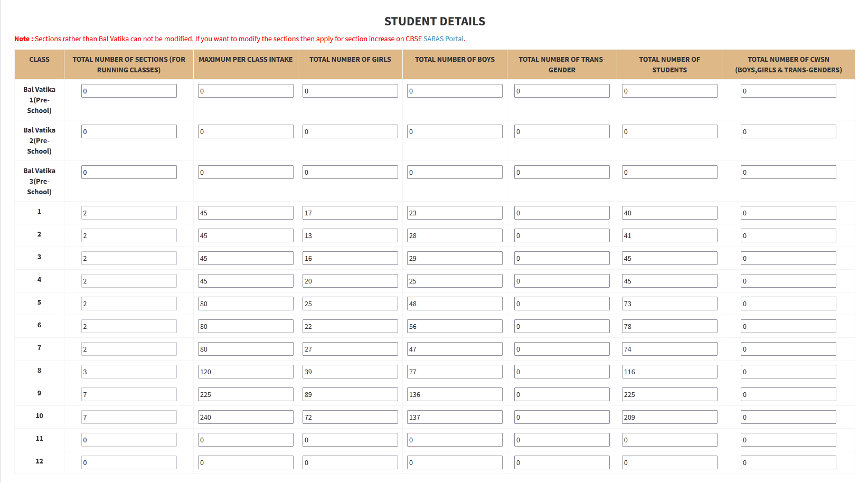Select Class 7 CWSN count field
Image resolution: width=868 pixels, height=483 pixels.
788,349
